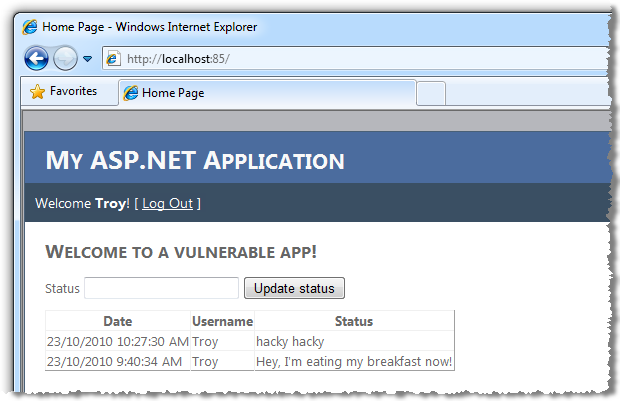
Task: Focus the Status text input field
Action: (x=161, y=288)
